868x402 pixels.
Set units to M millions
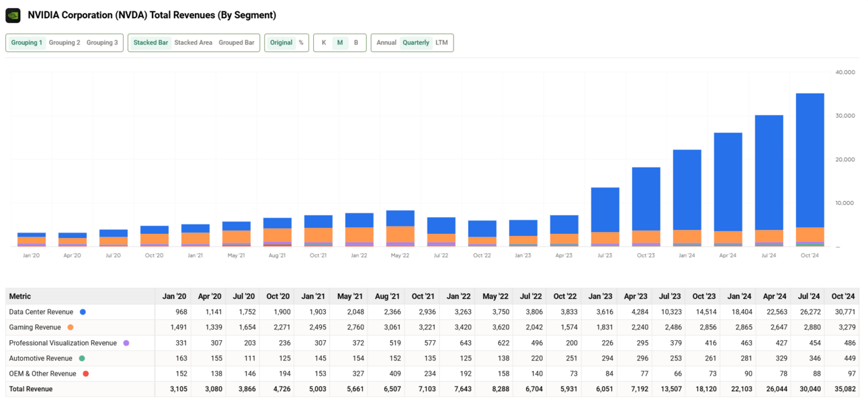coord(340,42)
